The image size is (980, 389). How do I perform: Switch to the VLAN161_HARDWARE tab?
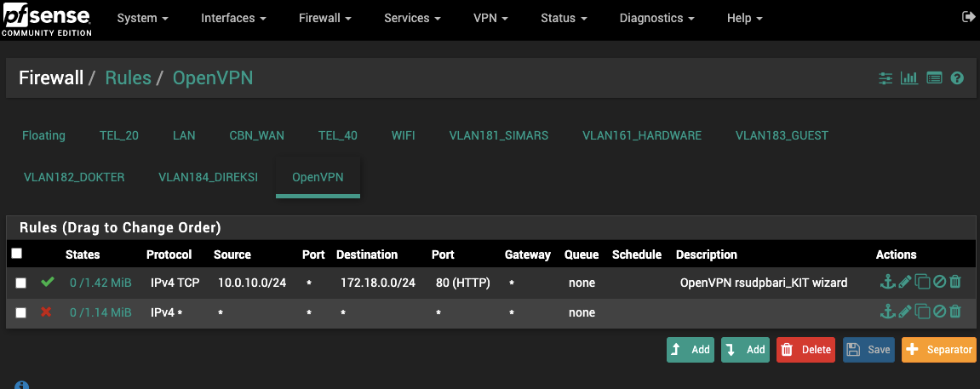[x=642, y=135]
